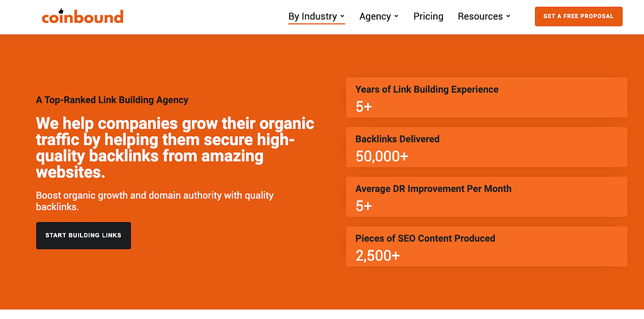Viewport: 644px width, 319px height.
Task: Open the By Industry menu item
Action: 312,16
